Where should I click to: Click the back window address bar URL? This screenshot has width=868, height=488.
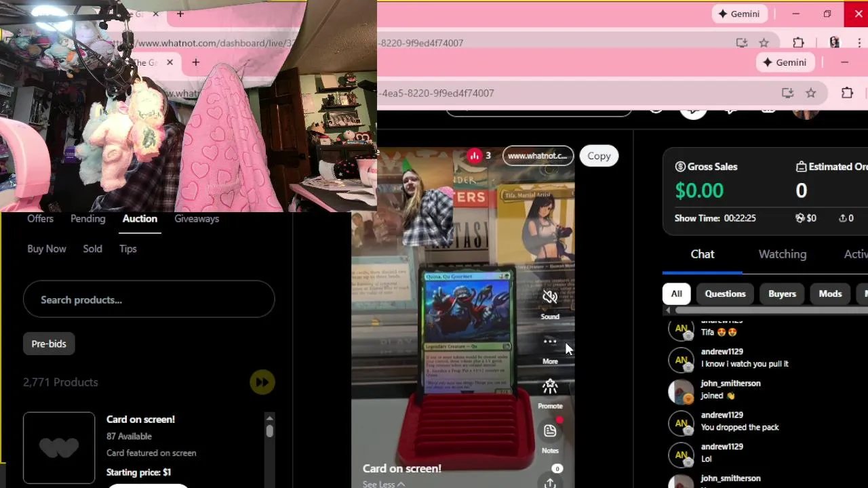[x=421, y=43]
